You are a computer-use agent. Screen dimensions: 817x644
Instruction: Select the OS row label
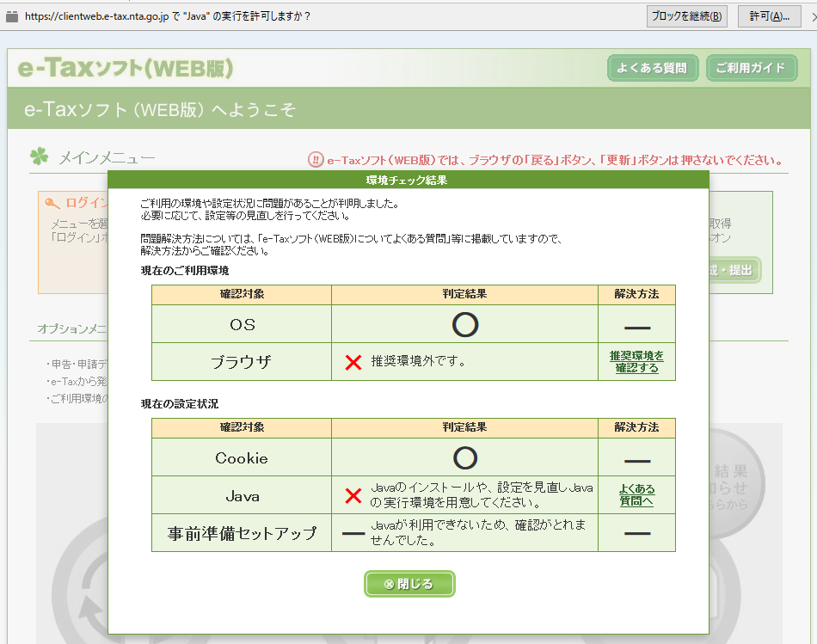point(243,325)
